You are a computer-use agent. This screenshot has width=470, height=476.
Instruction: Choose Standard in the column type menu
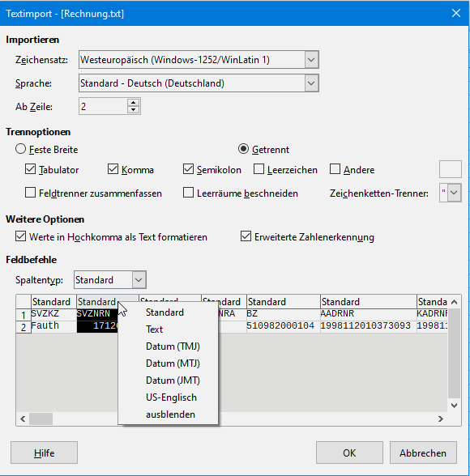pyautogui.click(x=168, y=312)
